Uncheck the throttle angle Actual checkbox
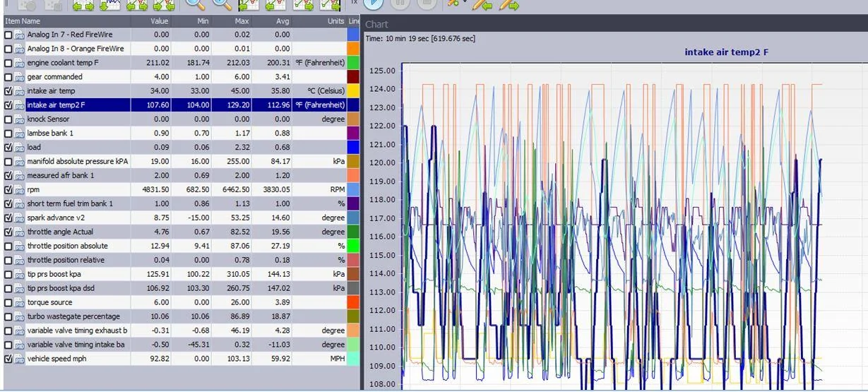This screenshot has height=392, width=868. 8,232
